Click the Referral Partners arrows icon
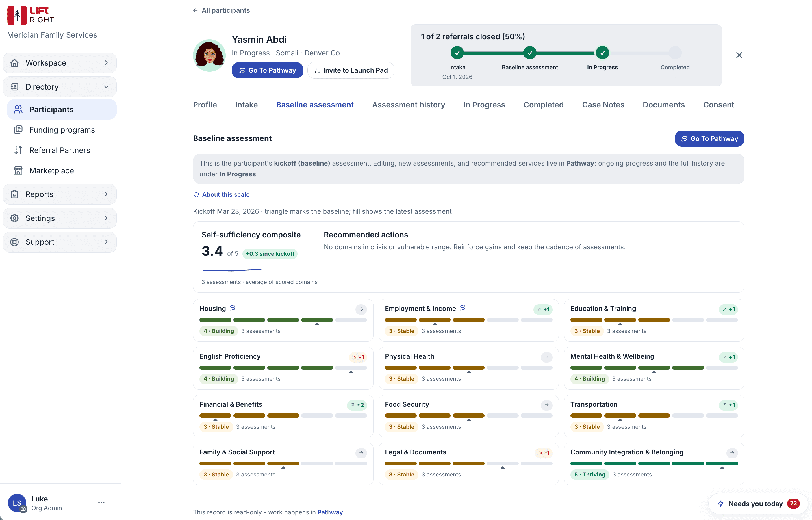Screen dimensions: 812x520 pos(18,150)
